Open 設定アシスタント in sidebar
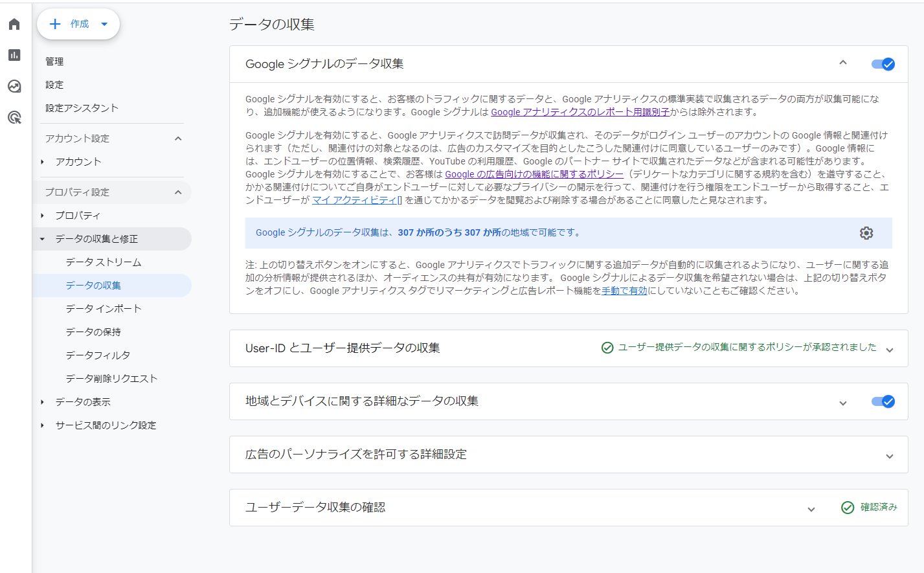This screenshot has height=573, width=924. tap(82, 108)
